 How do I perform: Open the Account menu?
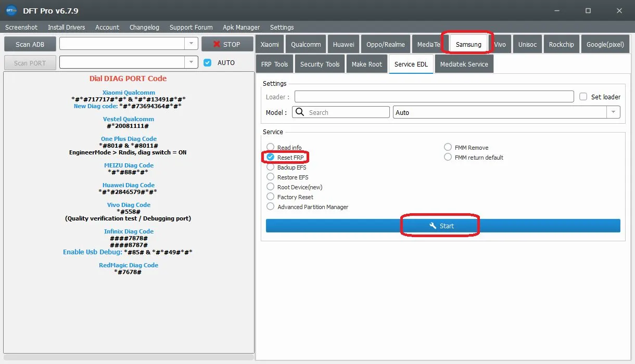107,27
